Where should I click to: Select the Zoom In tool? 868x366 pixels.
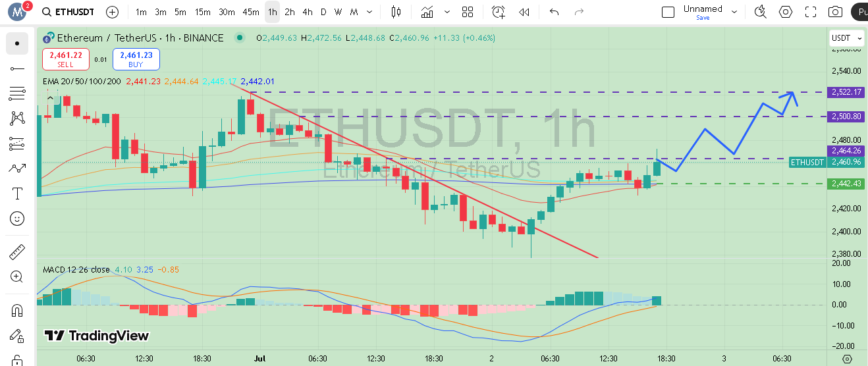tap(17, 277)
